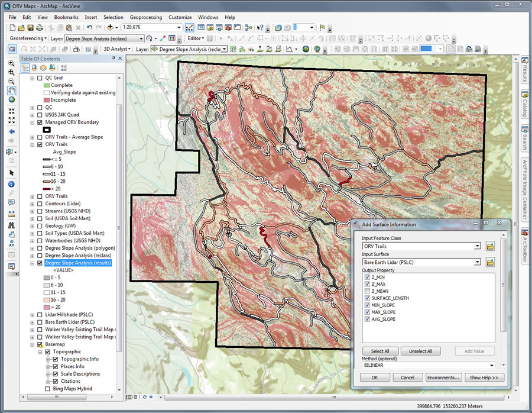Turn on Streams (USGS NHD) layer
This screenshot has width=532, height=413.
pos(40,211)
